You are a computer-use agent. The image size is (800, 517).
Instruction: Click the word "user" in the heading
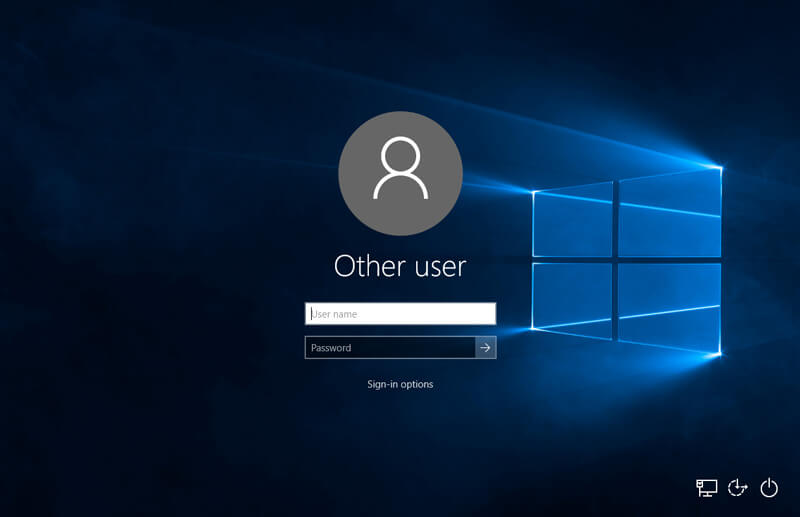click(435, 266)
